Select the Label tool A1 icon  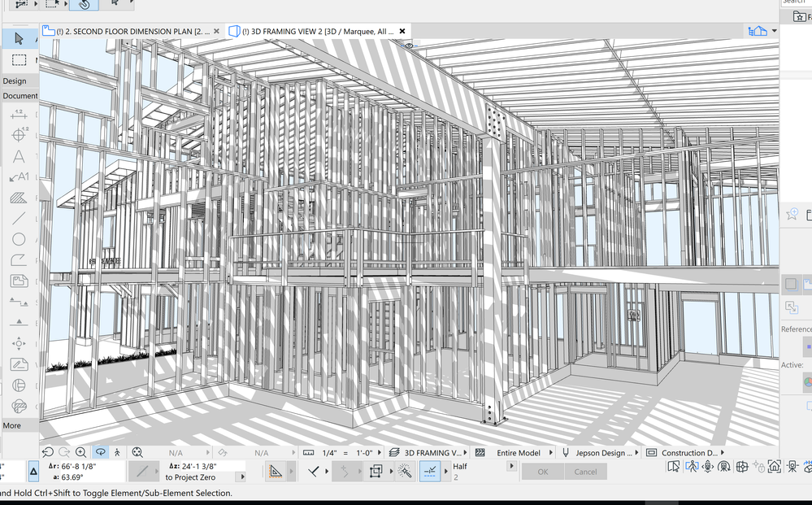19,176
